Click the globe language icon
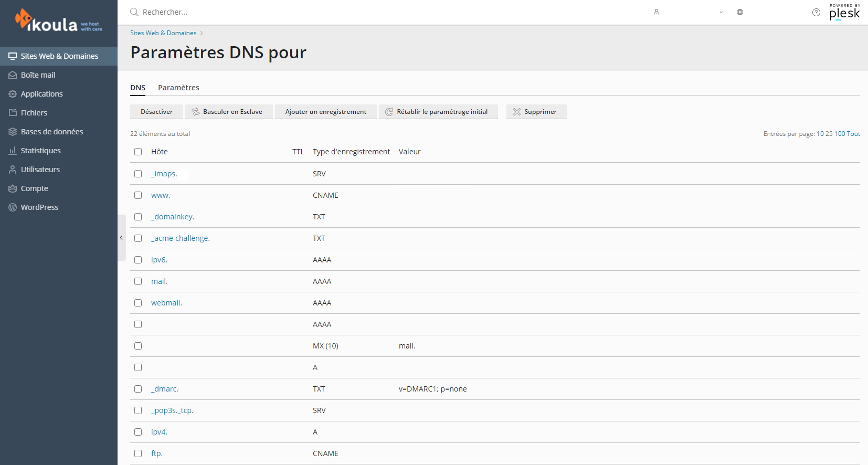Screen dimensions: 868x465 pos(740,12)
